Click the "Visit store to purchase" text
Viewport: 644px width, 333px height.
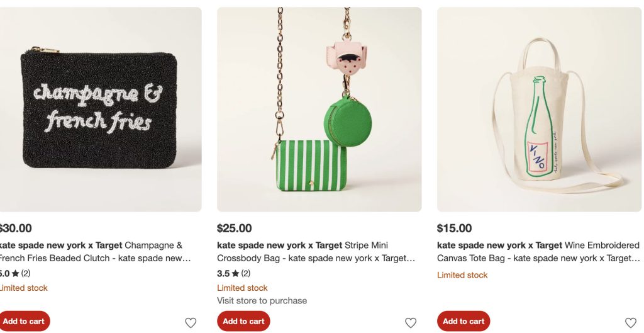pyautogui.click(x=262, y=301)
